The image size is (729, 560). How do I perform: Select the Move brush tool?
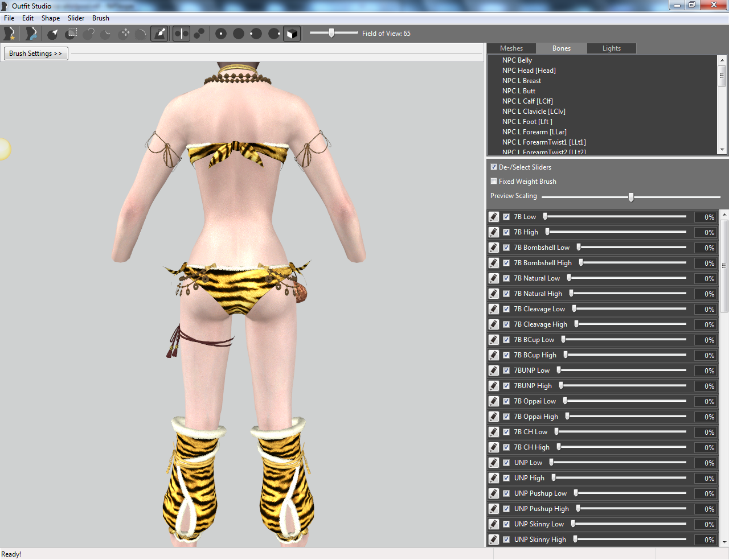[124, 34]
